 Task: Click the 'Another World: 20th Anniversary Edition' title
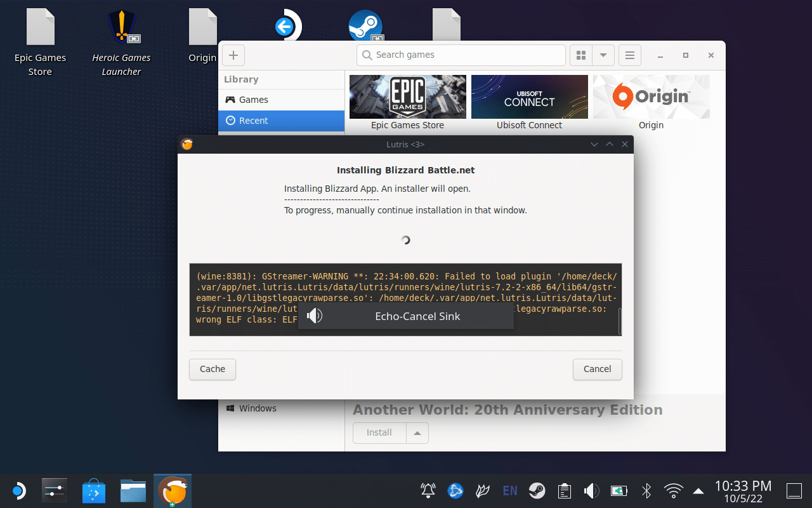507,410
